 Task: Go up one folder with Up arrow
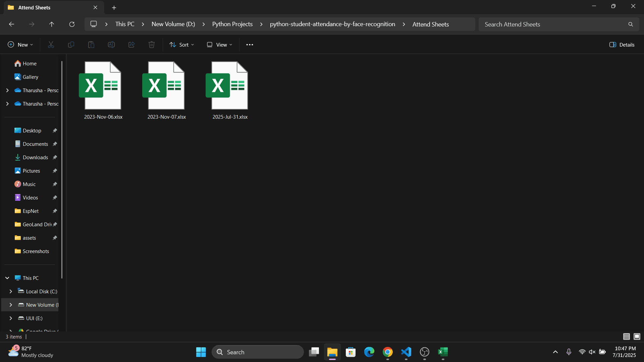(52, 24)
